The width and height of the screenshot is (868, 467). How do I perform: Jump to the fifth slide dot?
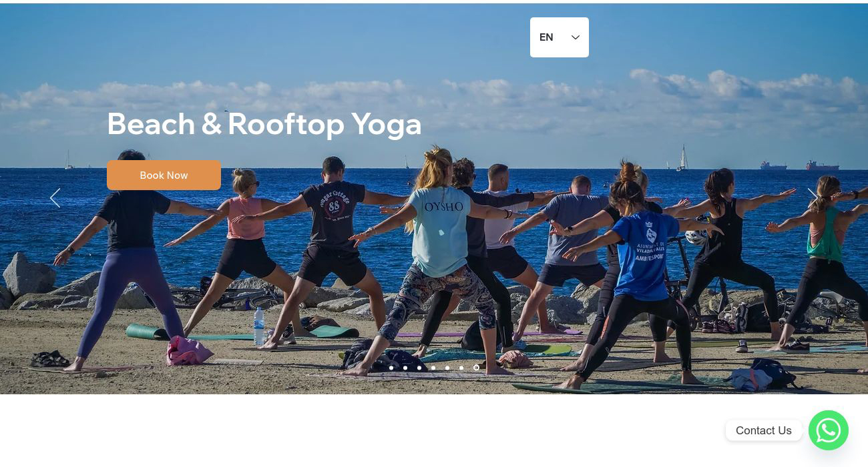click(447, 368)
